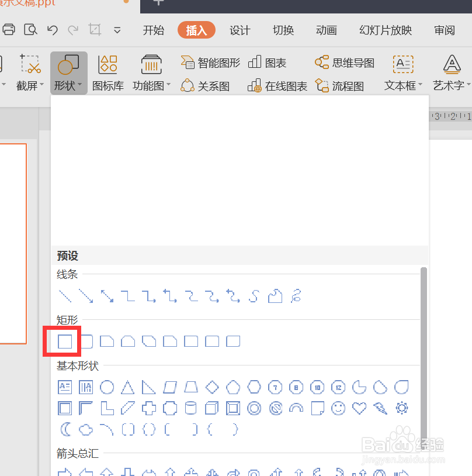
Task: Choose the scribble line tool
Action: (296, 296)
